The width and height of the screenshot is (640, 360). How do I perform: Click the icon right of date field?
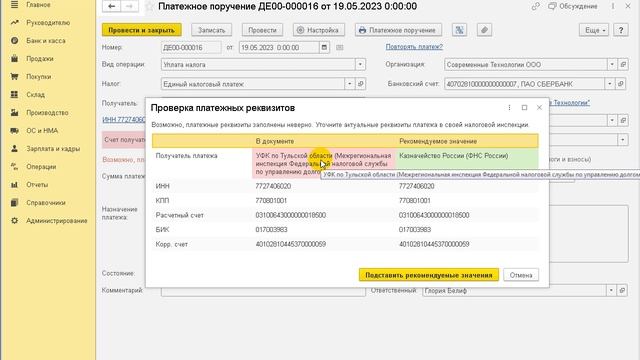(x=340, y=48)
